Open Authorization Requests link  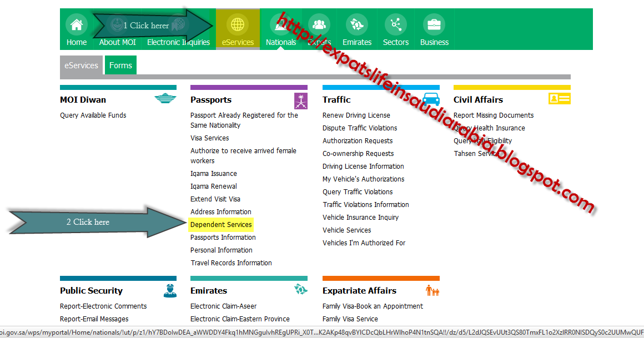point(358,141)
